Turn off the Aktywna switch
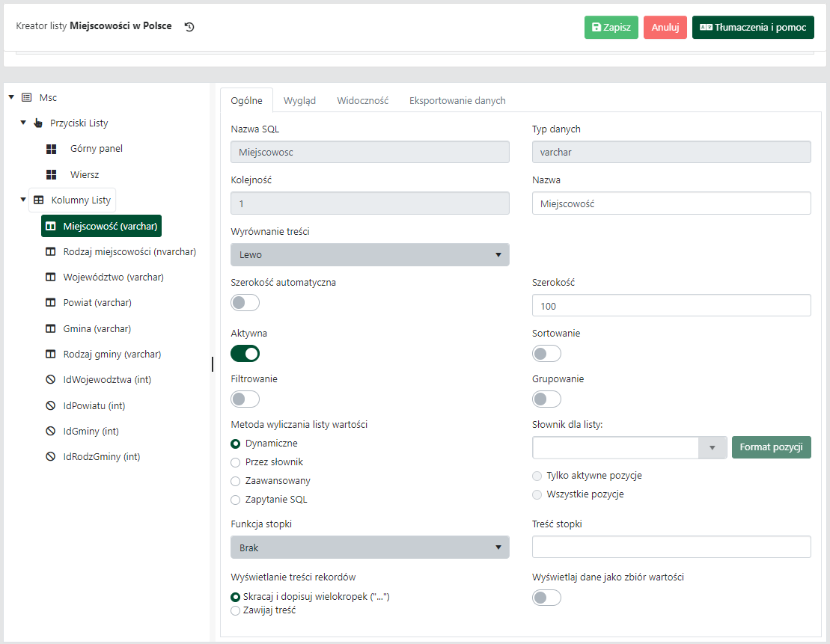Screen dimensions: 830x644 (x=245, y=353)
